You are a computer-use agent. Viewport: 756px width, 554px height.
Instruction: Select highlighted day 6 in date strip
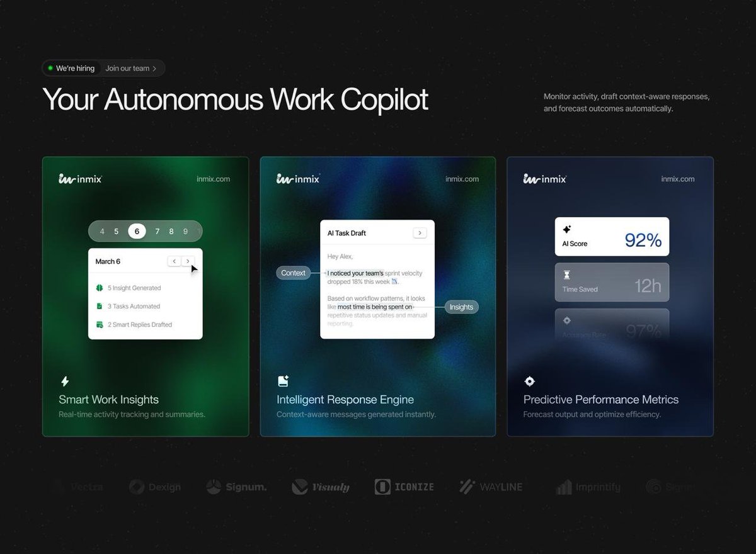137,231
